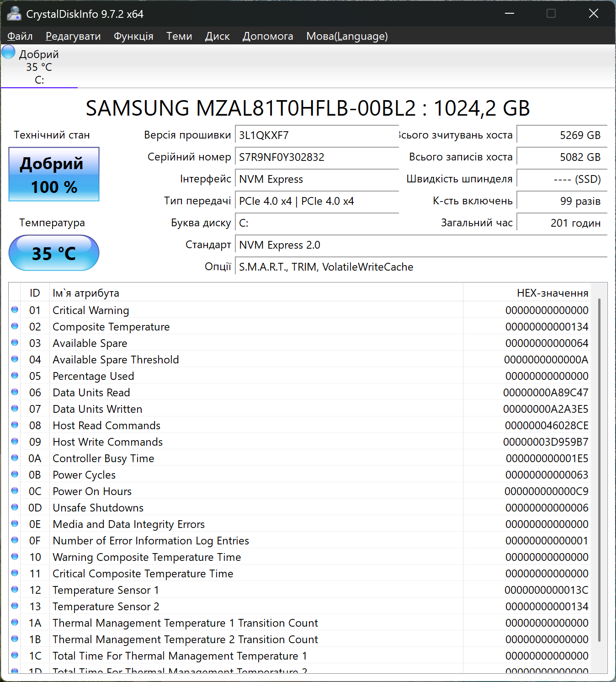Click the Ім`я атрибута column header
This screenshot has width=616, height=682.
click(x=256, y=293)
